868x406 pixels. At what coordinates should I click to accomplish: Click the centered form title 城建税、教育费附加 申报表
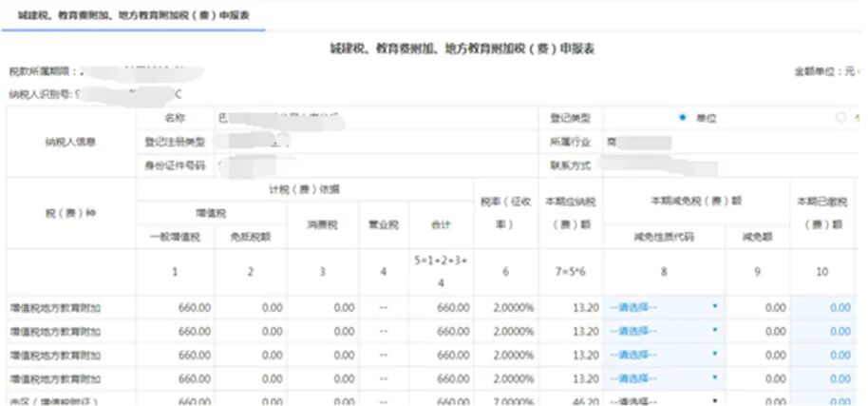[462, 49]
